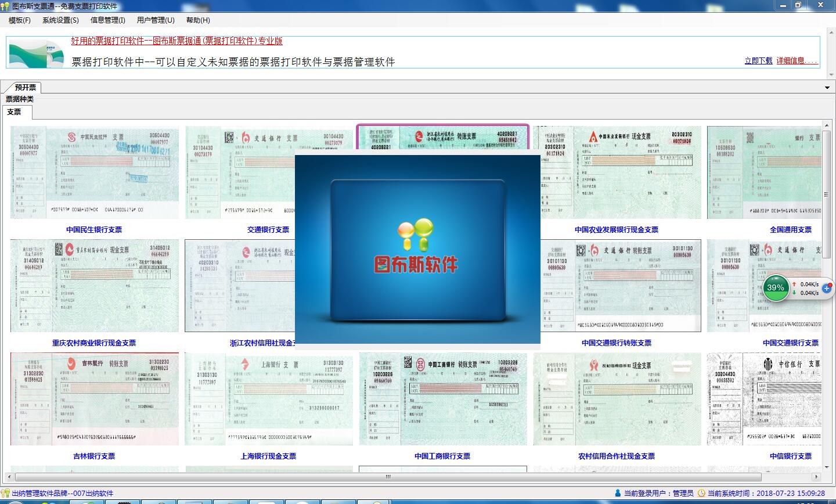Select the 农村信用合作社现金支票 thumbnail image
Screen dimensions: 836x504
pos(617,399)
